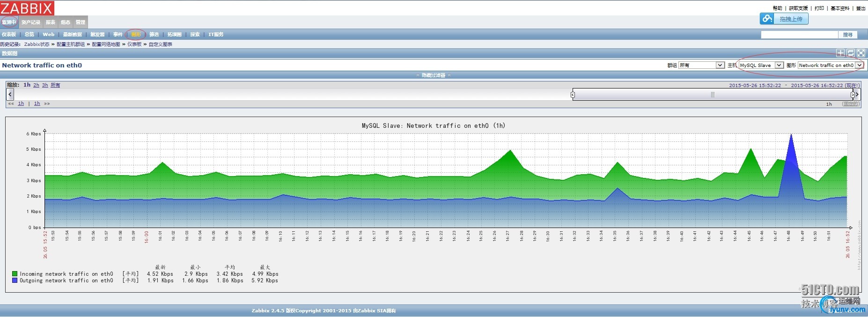Collapse the 隐藏过滤器 filter bar
The width and height of the screenshot is (868, 317).
coord(434,75)
